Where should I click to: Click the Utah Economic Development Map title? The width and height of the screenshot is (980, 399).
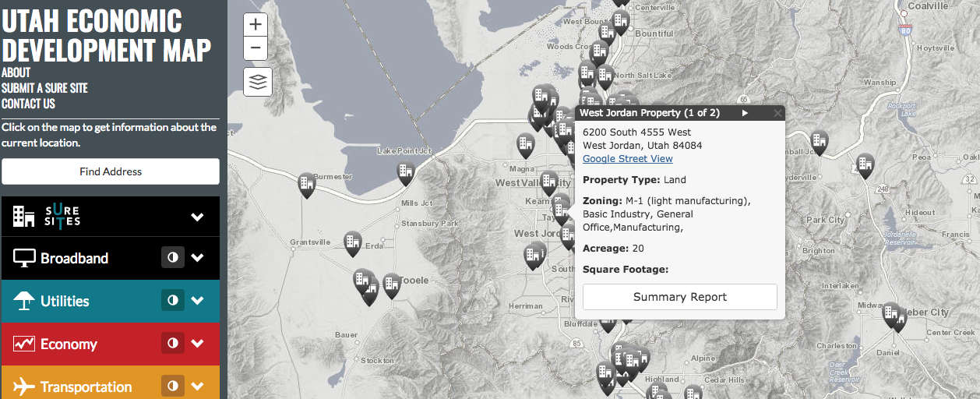(x=106, y=36)
